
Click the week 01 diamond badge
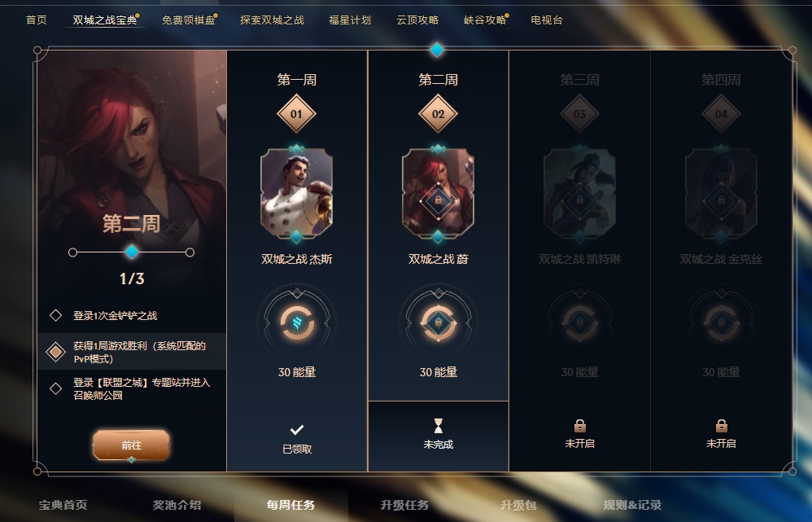point(296,113)
